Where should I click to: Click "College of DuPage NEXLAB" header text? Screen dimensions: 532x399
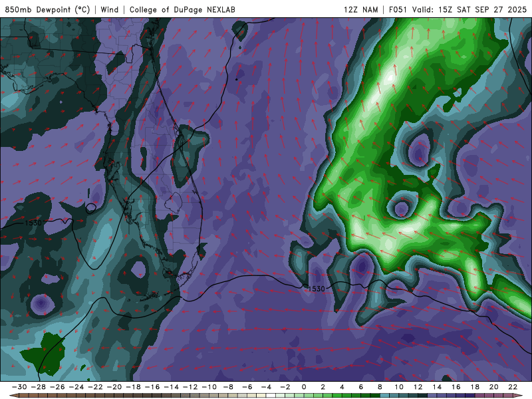(182, 10)
